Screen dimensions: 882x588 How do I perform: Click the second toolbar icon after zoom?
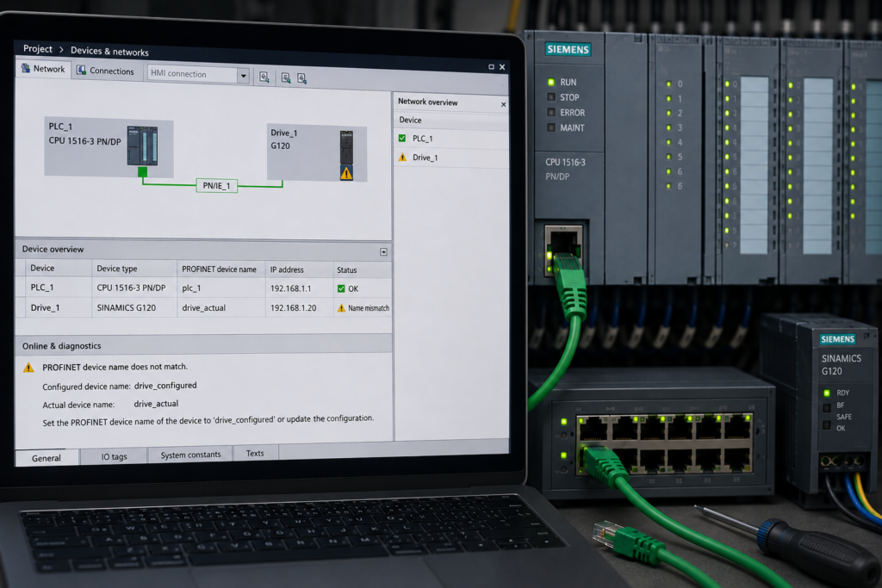[286, 78]
